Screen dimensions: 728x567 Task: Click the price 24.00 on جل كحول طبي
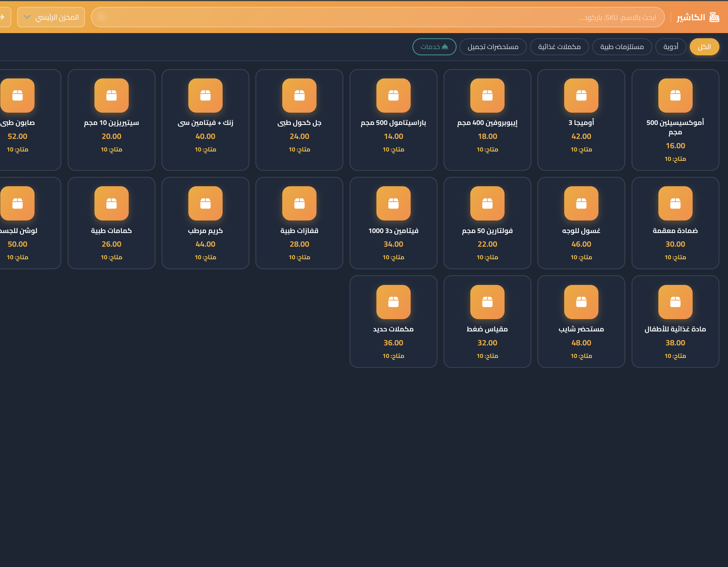299,136
